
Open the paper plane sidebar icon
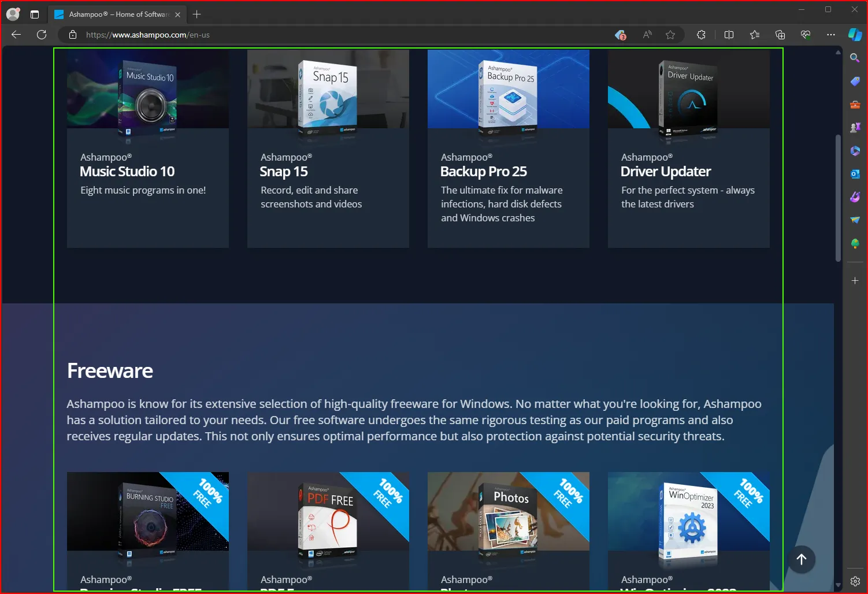(x=855, y=220)
